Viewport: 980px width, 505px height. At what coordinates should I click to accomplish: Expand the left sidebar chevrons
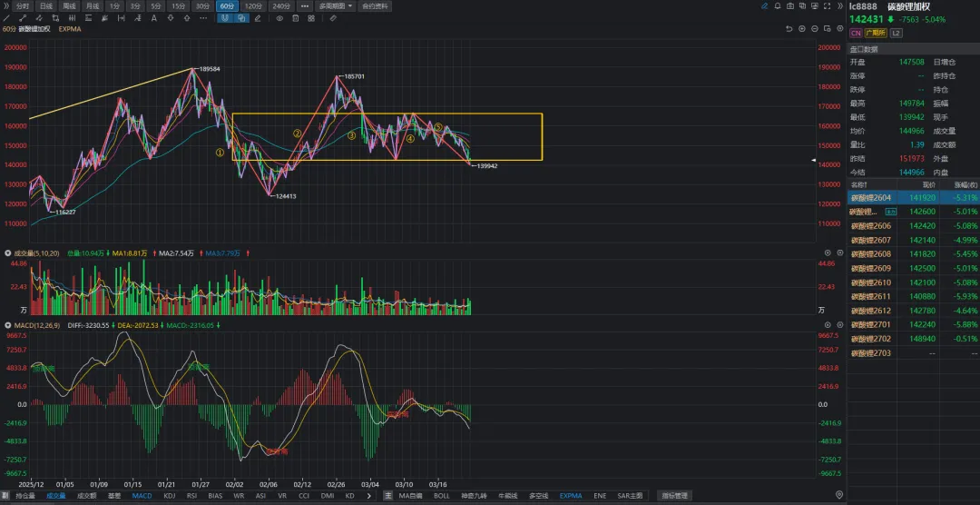6,5
